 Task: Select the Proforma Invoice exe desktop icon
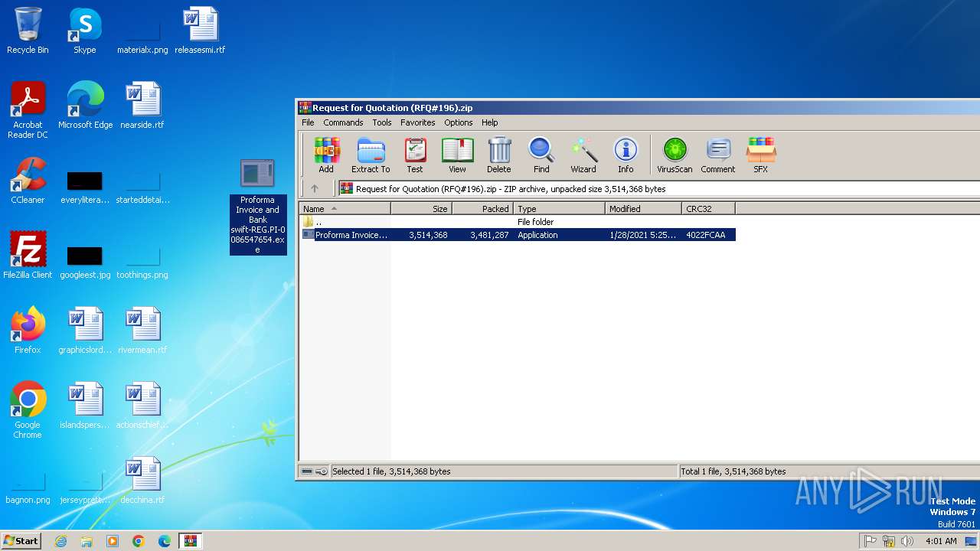point(258,207)
